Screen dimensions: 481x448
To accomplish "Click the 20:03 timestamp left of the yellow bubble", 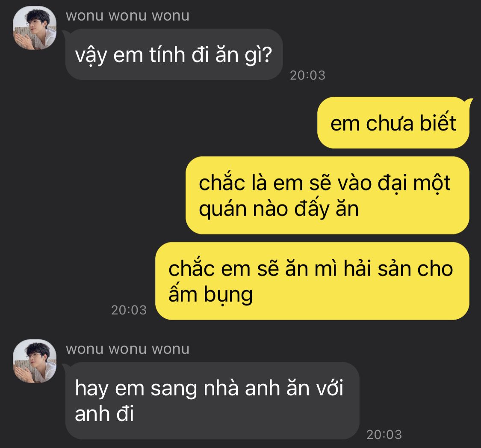I will [x=129, y=310].
